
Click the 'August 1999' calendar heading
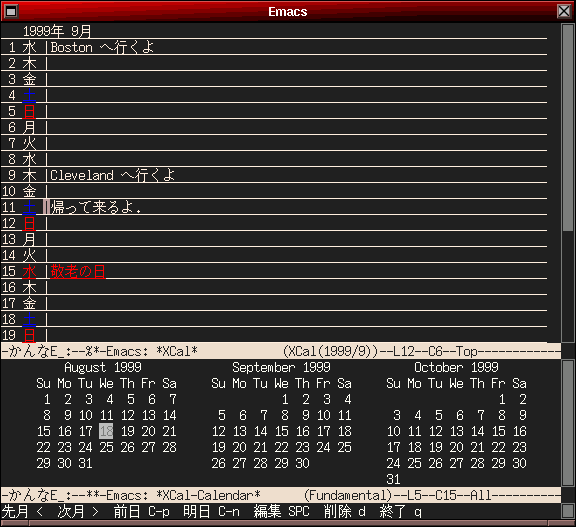pyautogui.click(x=102, y=367)
